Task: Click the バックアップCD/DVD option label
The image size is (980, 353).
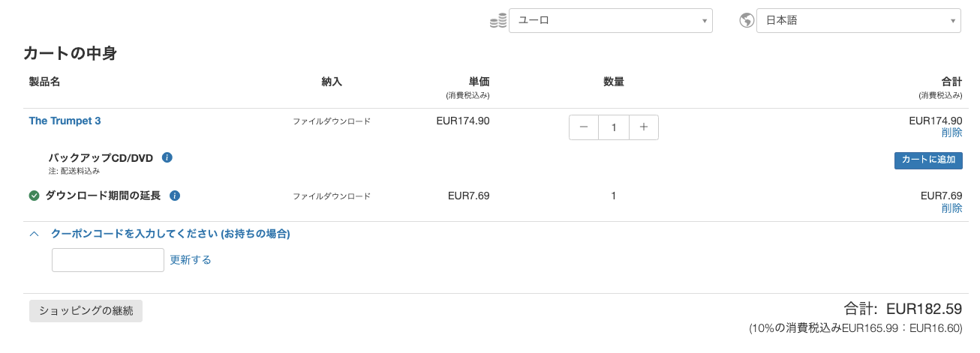Action: (x=101, y=157)
